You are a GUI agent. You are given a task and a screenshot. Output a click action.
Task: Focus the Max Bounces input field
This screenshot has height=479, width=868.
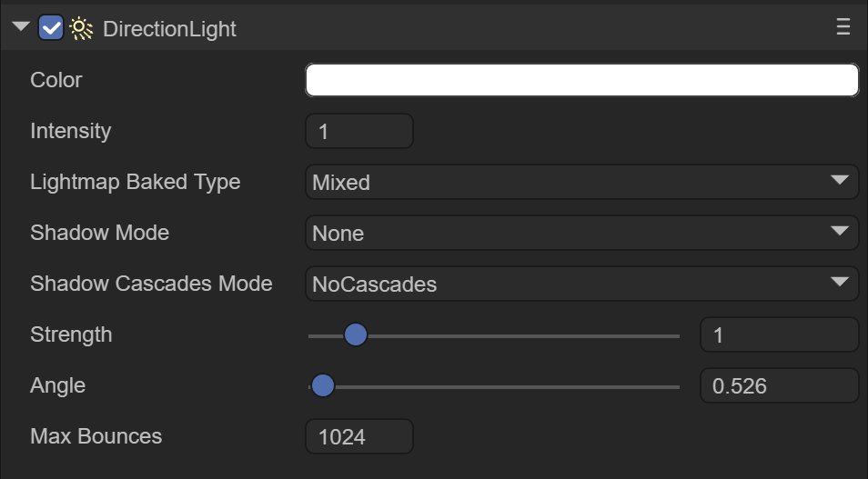(358, 437)
